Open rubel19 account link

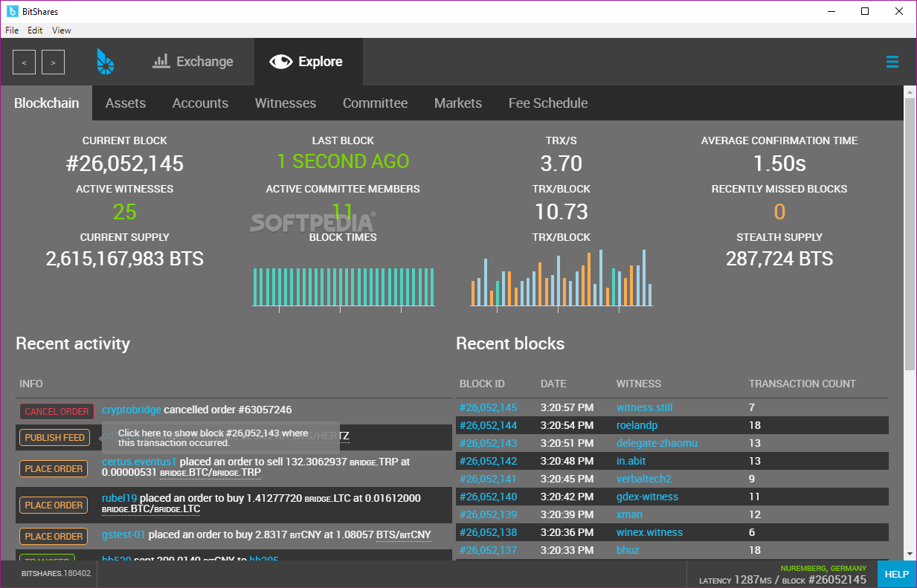(x=119, y=498)
